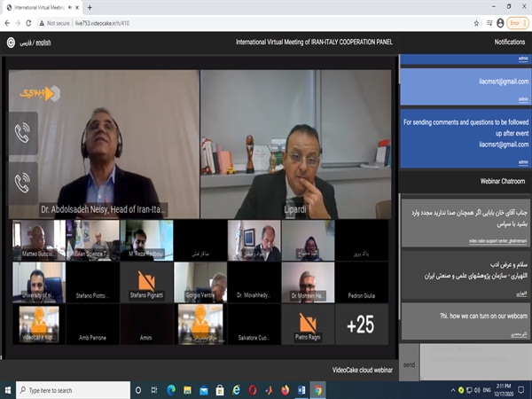The height and width of the screenshot is (399, 532).
Task: Open the Chrome profile avatar
Action: (500, 23)
